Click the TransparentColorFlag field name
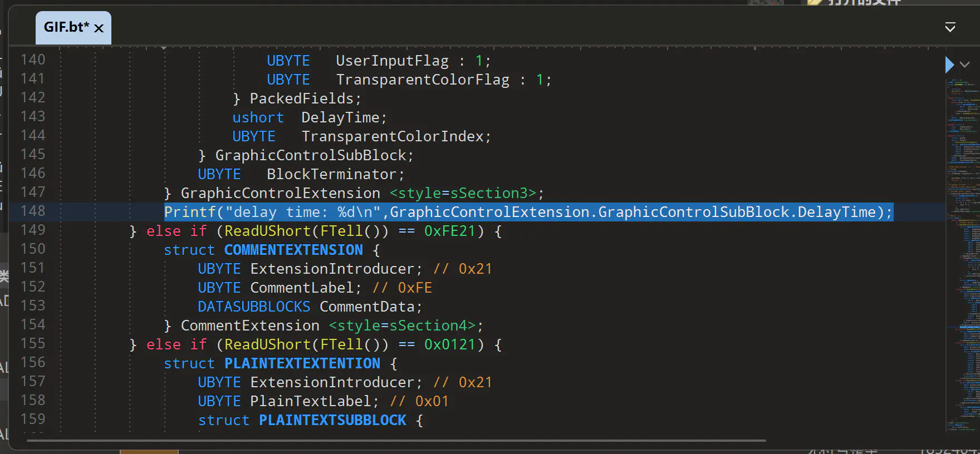Viewport: 980px width, 454px height. pos(422,80)
